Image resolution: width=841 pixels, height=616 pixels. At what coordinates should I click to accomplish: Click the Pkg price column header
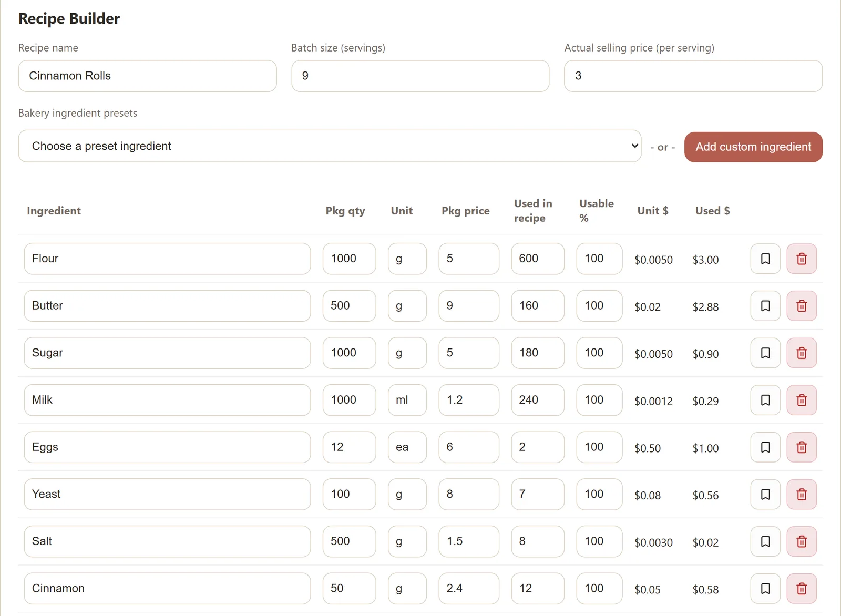465,211
